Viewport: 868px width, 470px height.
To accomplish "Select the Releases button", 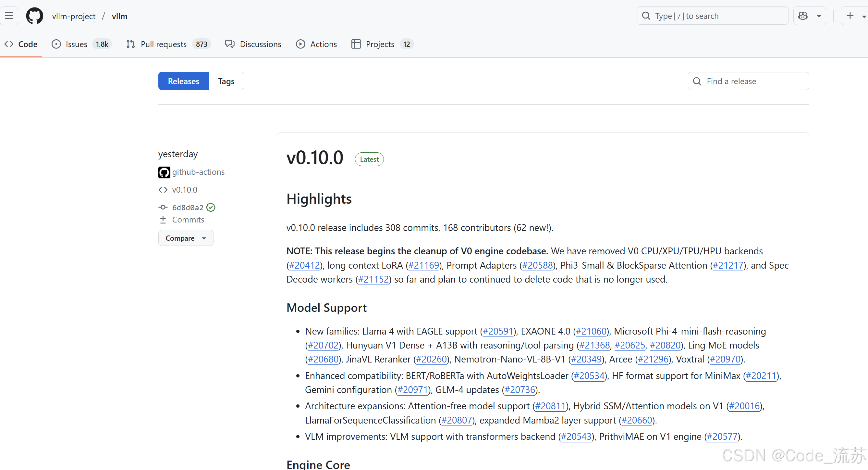I will [184, 81].
